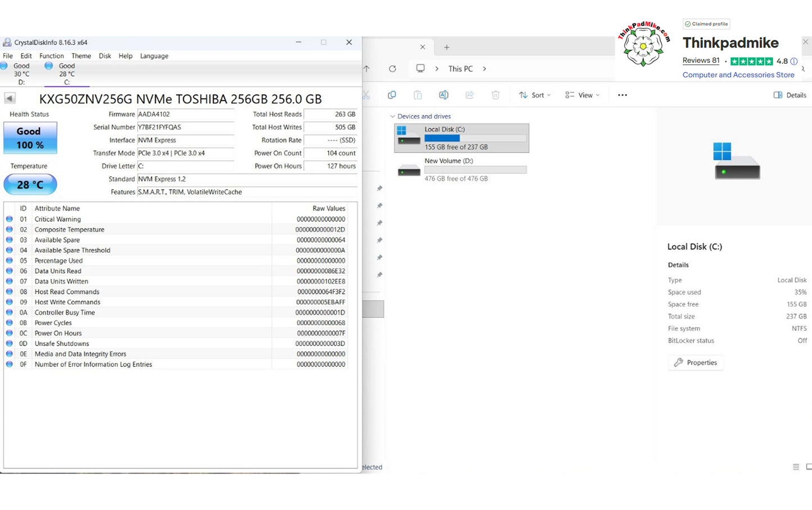Collapse the Devices and drives group
This screenshot has width=812, height=510.
pos(392,116)
